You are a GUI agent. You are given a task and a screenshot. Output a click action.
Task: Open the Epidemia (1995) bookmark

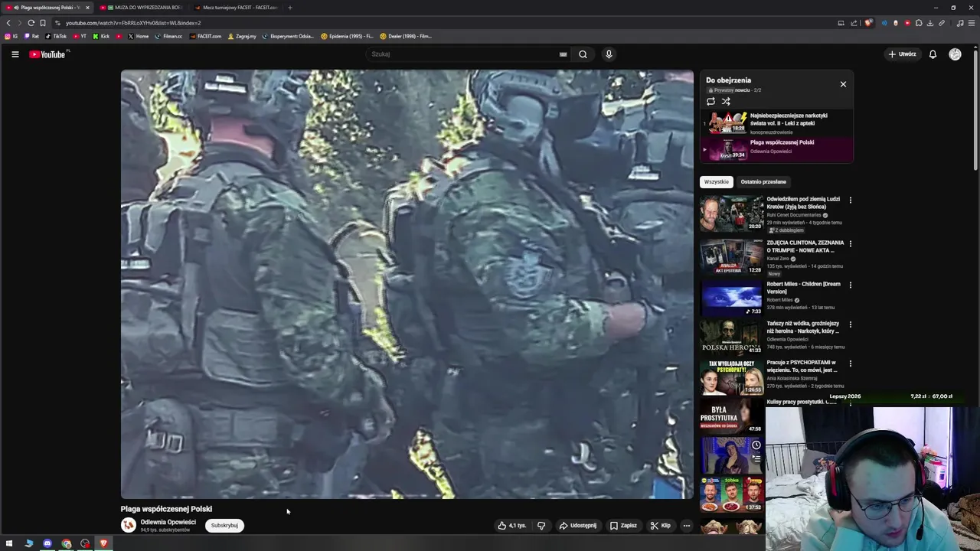point(347,36)
